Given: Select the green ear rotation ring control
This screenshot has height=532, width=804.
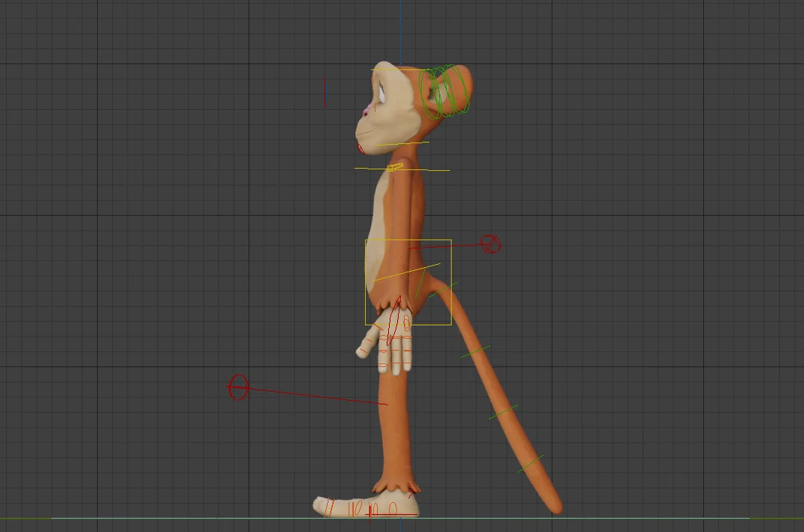Looking at the screenshot, I should click(461, 88).
